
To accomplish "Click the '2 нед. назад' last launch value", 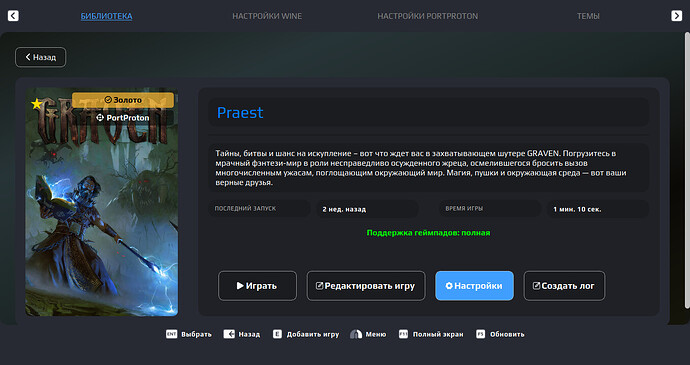I will (x=344, y=209).
